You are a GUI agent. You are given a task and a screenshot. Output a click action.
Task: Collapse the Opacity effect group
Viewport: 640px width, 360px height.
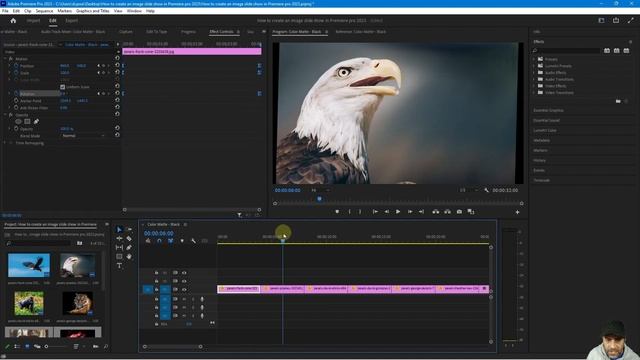[5, 115]
